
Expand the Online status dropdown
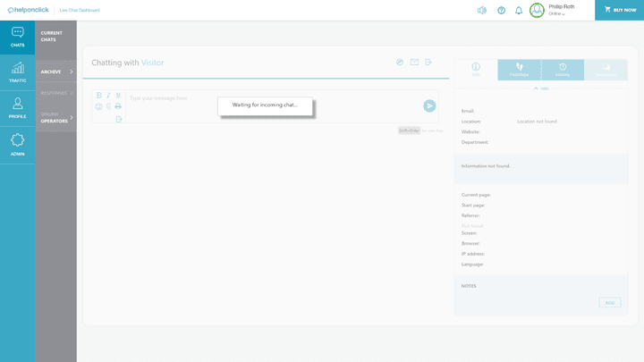point(557,14)
